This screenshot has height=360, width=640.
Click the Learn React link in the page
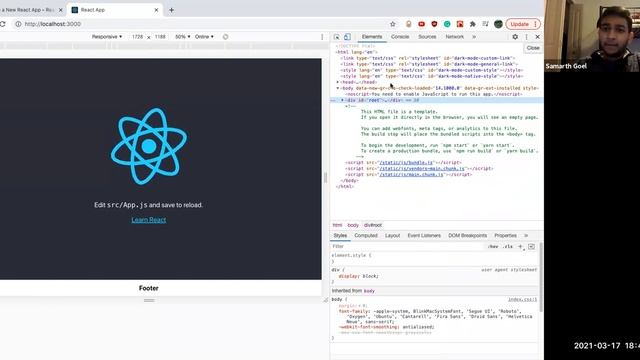pos(149,220)
